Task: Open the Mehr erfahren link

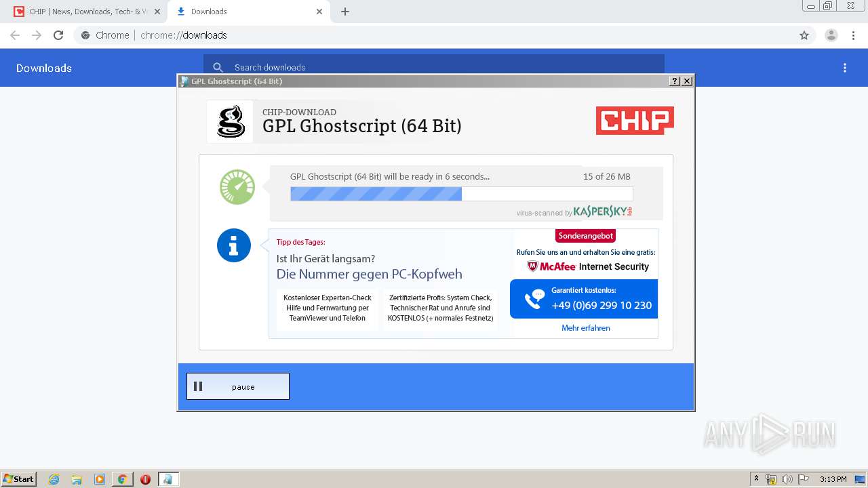Action: 586,328
